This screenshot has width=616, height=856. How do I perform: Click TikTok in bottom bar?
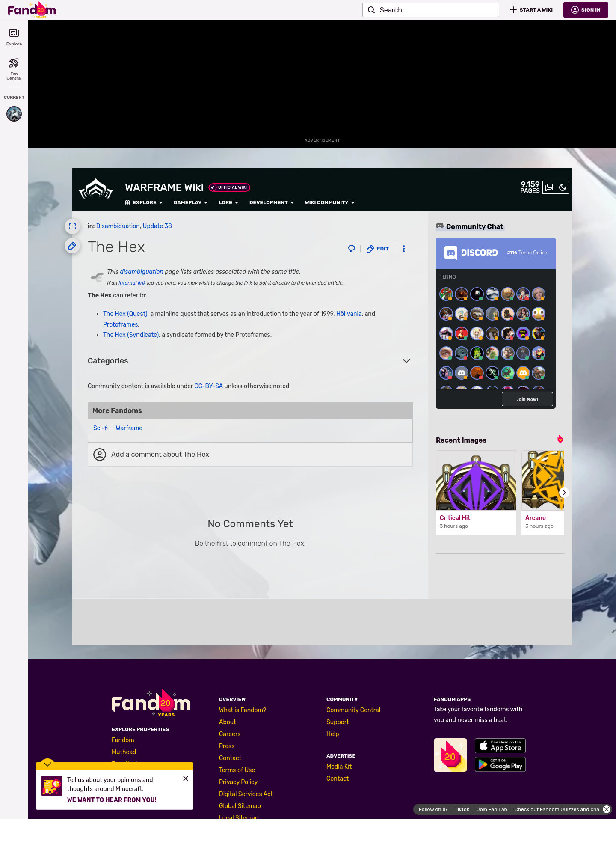(462, 809)
